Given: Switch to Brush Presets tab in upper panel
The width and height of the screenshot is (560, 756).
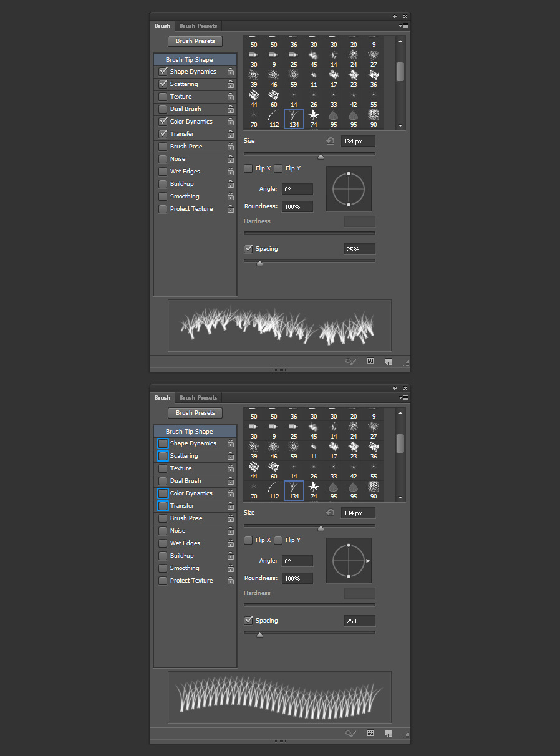Looking at the screenshot, I should coord(198,26).
